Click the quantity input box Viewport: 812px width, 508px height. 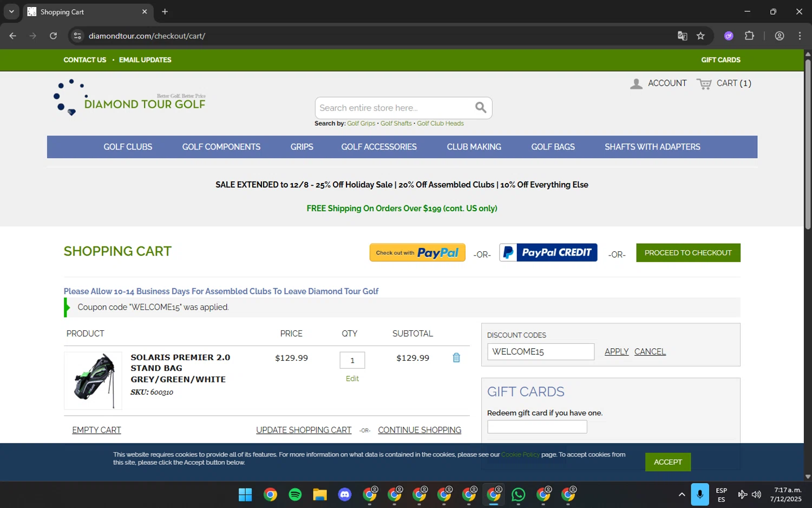[352, 360]
